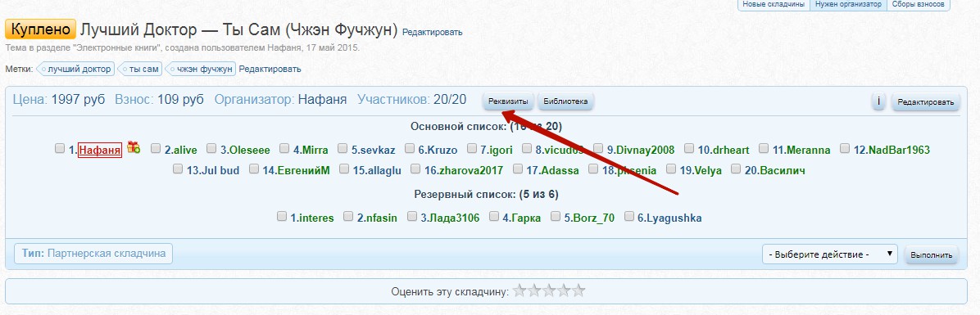
Task: Select the 4.Гарка reserve checkbox
Action: [x=494, y=217]
